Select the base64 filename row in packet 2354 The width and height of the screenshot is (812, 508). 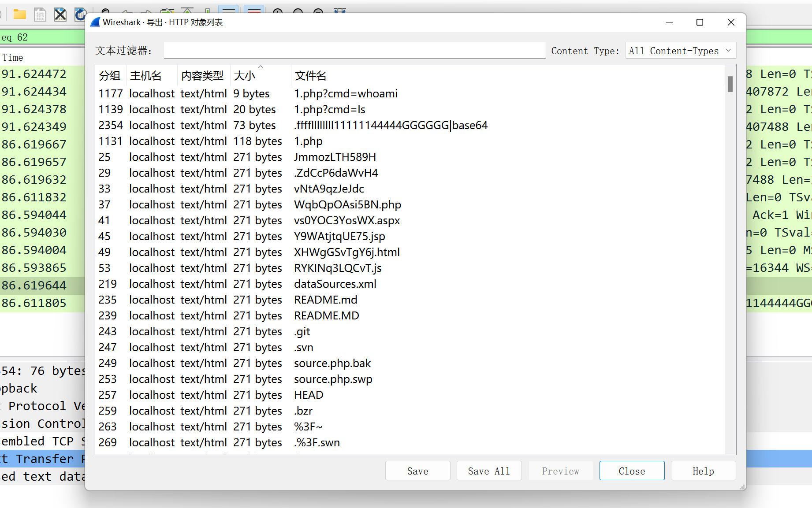(410, 125)
